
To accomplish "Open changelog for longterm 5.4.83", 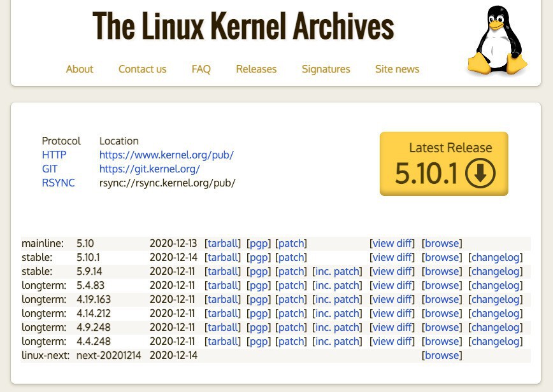I will coord(496,286).
